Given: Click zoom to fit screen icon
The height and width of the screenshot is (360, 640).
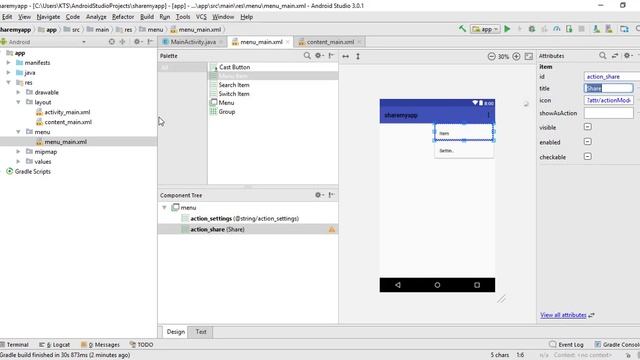Looking at the screenshot, I should (x=529, y=56).
